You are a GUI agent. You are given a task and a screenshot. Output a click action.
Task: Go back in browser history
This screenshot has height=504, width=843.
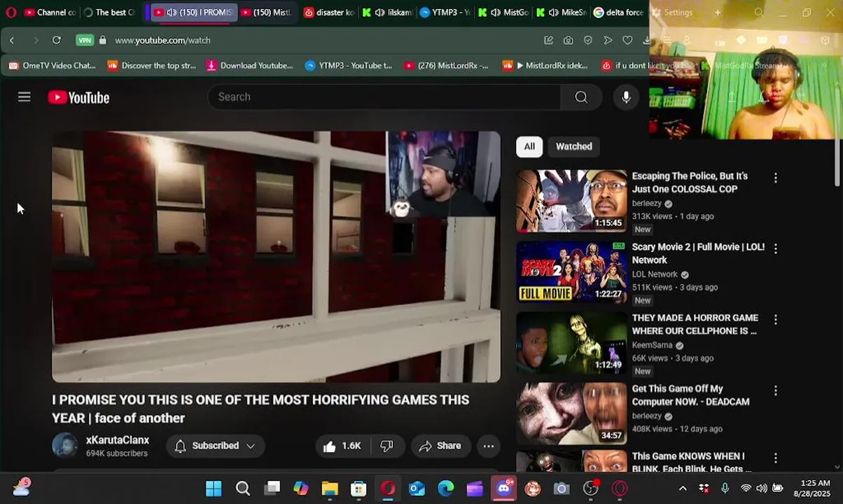[x=12, y=41]
